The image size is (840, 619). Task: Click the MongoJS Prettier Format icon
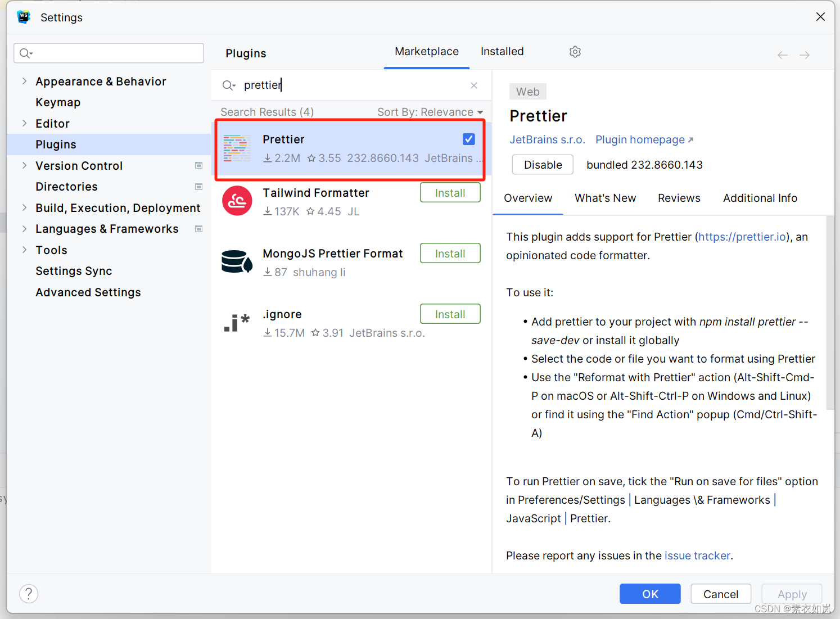pos(237,261)
